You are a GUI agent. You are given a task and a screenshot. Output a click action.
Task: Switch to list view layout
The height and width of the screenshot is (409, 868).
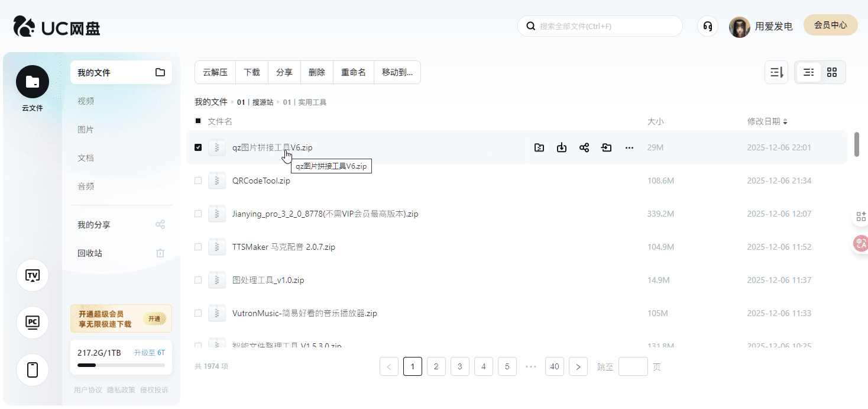tap(809, 72)
